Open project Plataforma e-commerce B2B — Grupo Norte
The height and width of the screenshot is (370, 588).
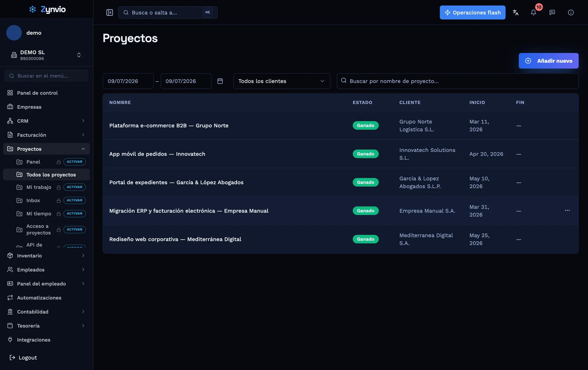pyautogui.click(x=169, y=125)
